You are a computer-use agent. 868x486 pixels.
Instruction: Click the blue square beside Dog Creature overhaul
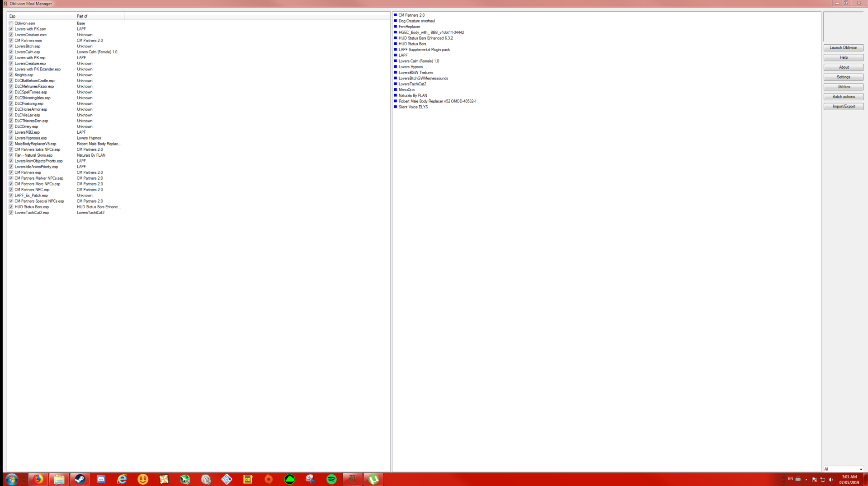pos(396,21)
